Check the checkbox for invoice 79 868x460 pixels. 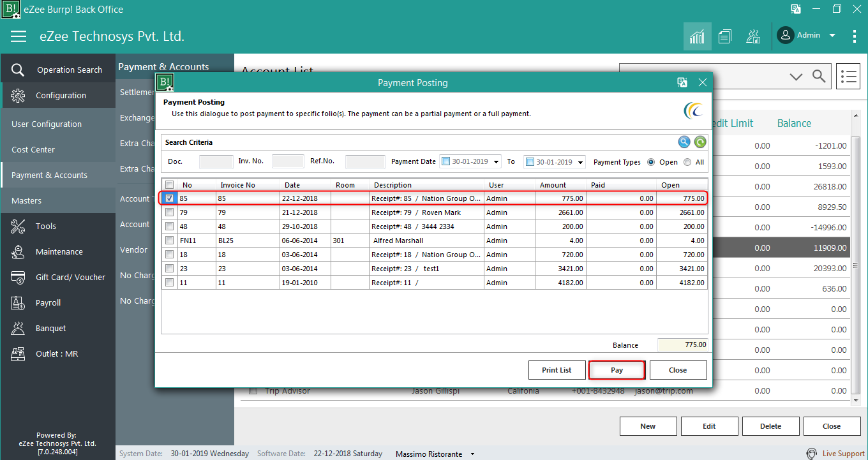coord(169,212)
